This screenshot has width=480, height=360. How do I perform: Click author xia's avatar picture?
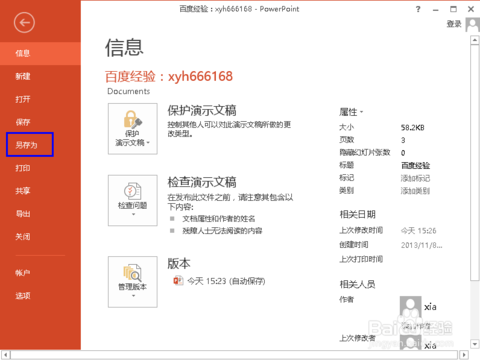pyautogui.click(x=411, y=307)
